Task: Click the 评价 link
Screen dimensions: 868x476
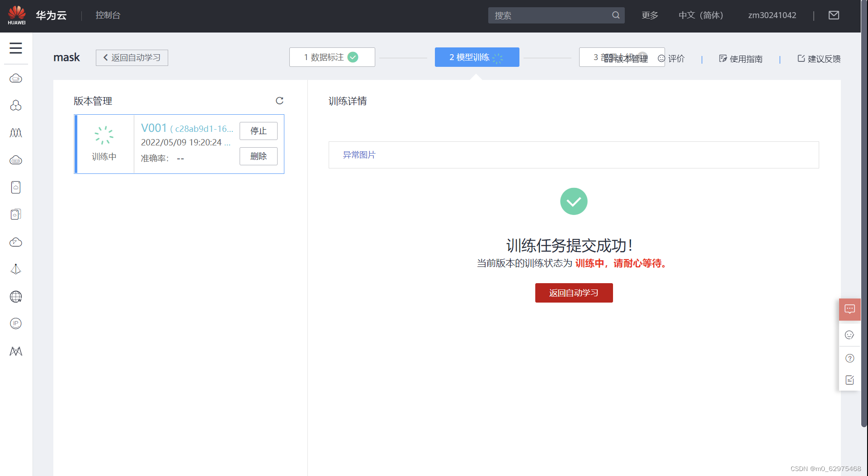Action: pyautogui.click(x=671, y=59)
